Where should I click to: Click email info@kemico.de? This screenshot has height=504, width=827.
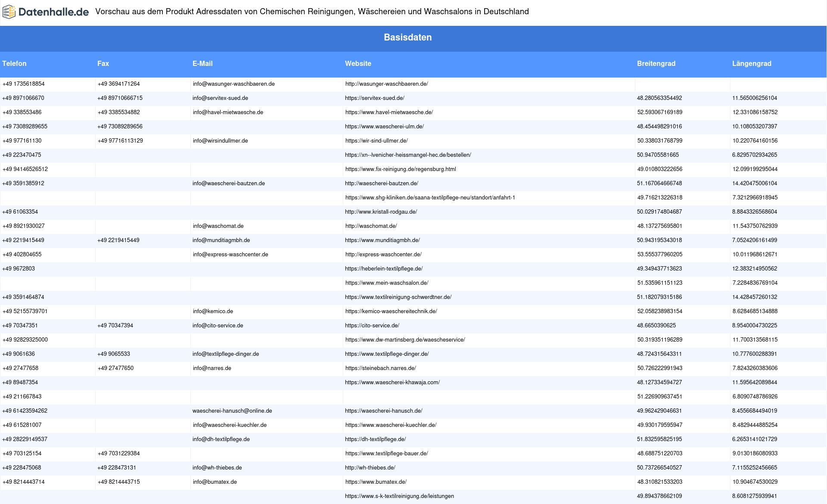213,311
